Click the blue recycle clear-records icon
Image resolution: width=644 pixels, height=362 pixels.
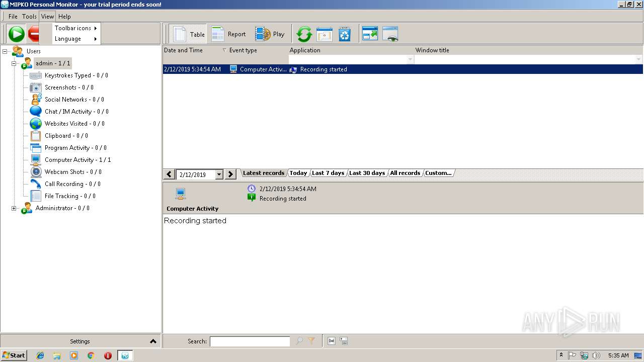click(x=345, y=34)
